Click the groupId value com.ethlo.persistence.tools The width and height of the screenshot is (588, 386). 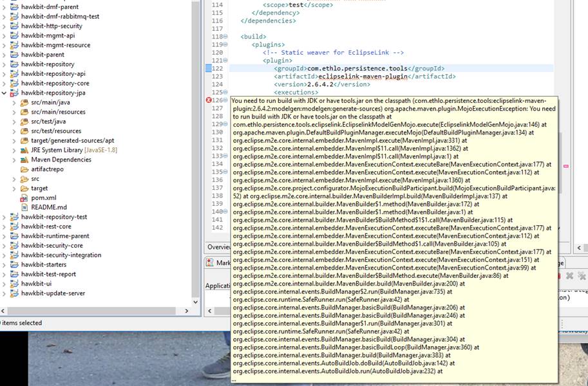pos(357,69)
